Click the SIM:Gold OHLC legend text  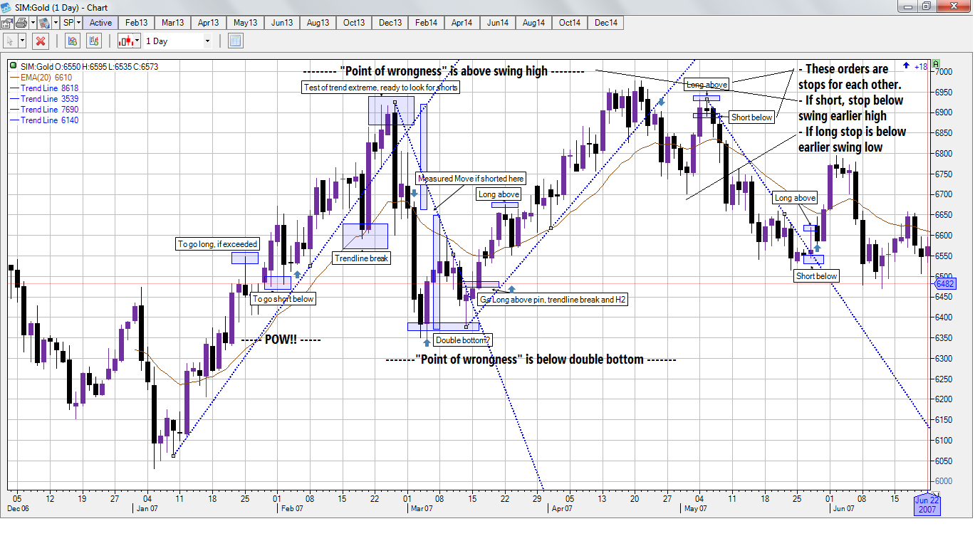click(x=89, y=67)
